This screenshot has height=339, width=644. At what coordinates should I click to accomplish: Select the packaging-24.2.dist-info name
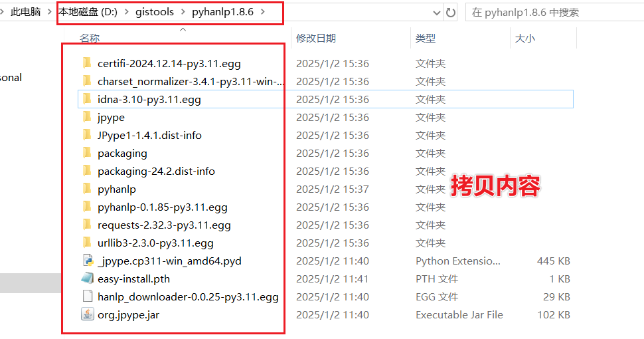click(156, 171)
